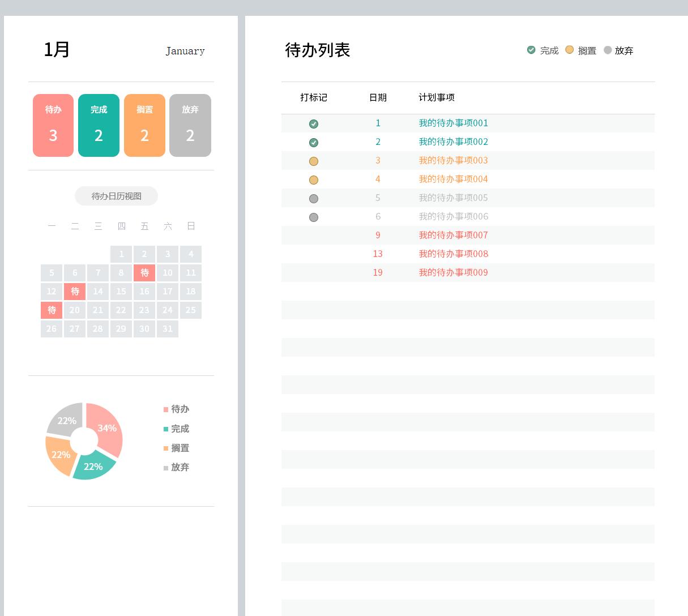688x616 pixels.
Task: Click the 34% pink pie chart slice
Action: point(107,428)
